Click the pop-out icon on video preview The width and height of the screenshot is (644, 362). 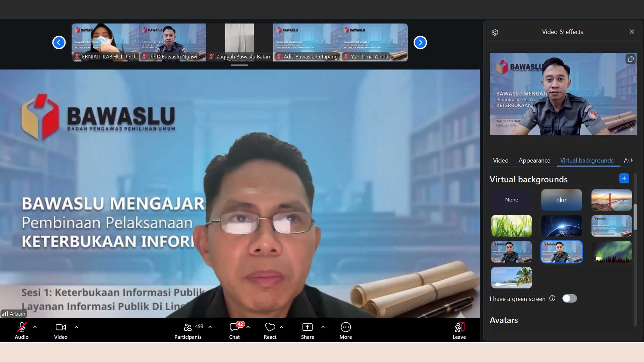click(631, 59)
